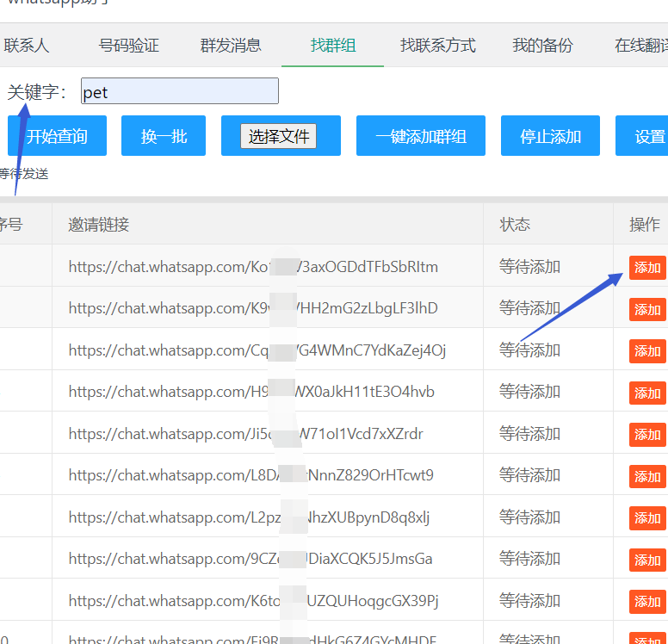Click 添加 for the Ji5...71oI1Vcd7xXZrdr link

tap(647, 435)
